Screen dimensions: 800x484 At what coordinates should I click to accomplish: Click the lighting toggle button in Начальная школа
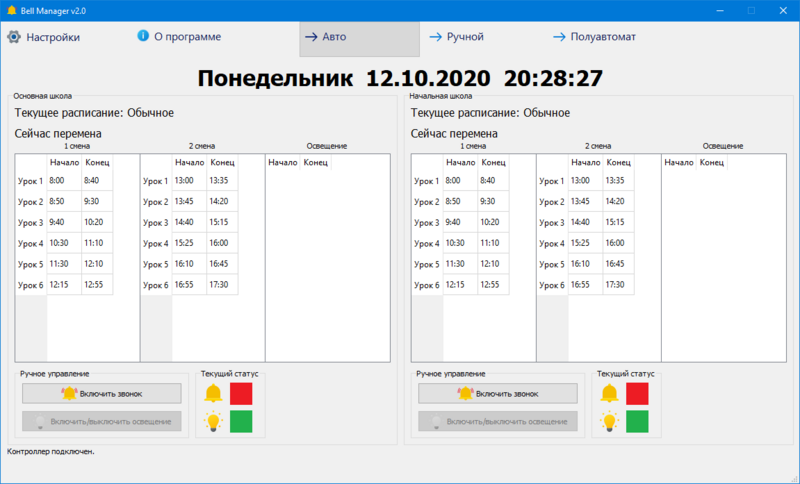(498, 421)
